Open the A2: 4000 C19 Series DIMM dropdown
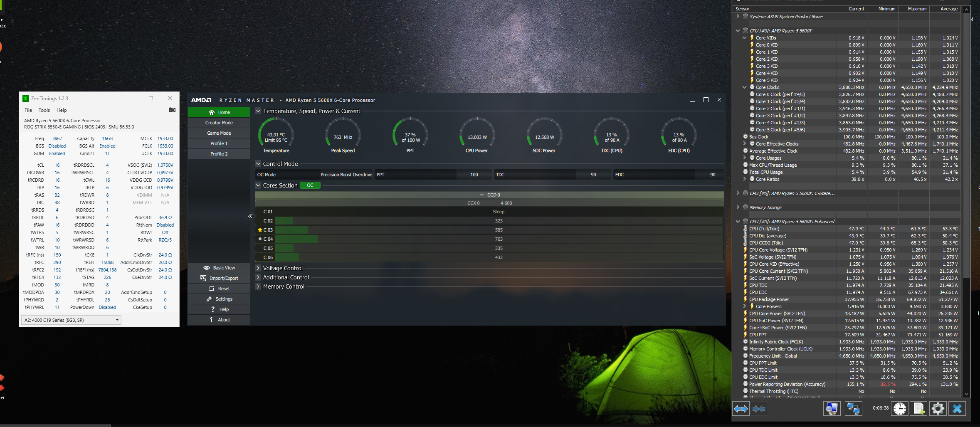 click(x=71, y=320)
